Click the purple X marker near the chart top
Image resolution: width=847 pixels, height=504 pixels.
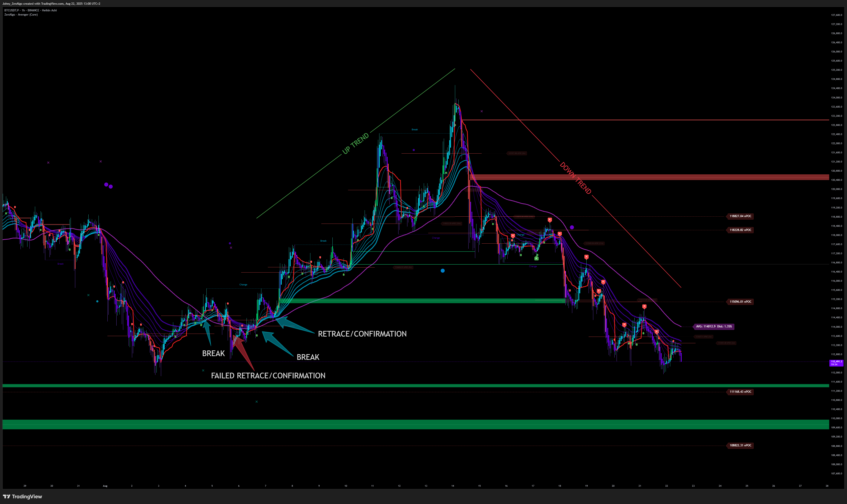[x=481, y=111]
